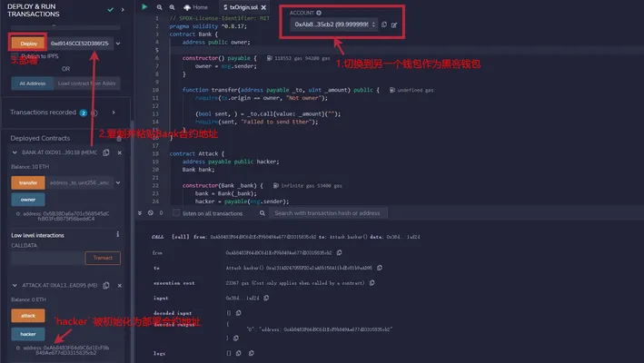This screenshot has width=644, height=363.
Task: Click the zoom in magnifier icon
Action: [172, 7]
